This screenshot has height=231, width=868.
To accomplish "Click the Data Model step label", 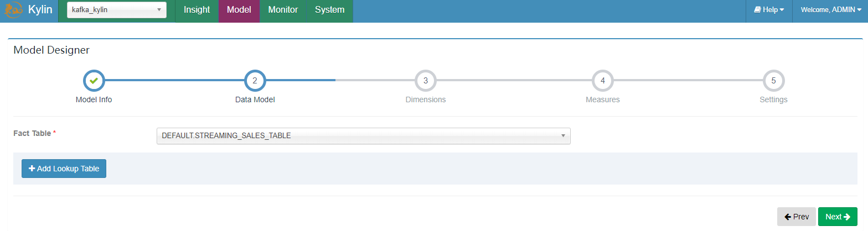I will tap(255, 100).
